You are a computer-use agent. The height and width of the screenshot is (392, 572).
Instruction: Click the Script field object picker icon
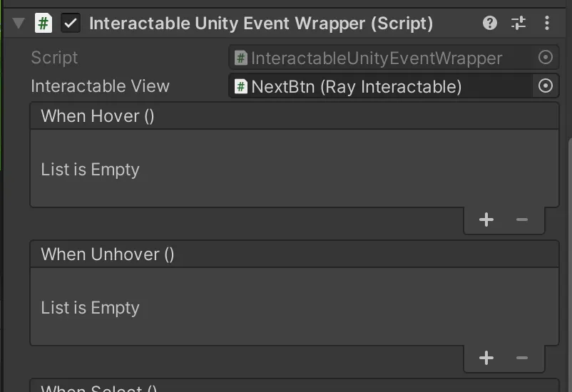coord(545,58)
